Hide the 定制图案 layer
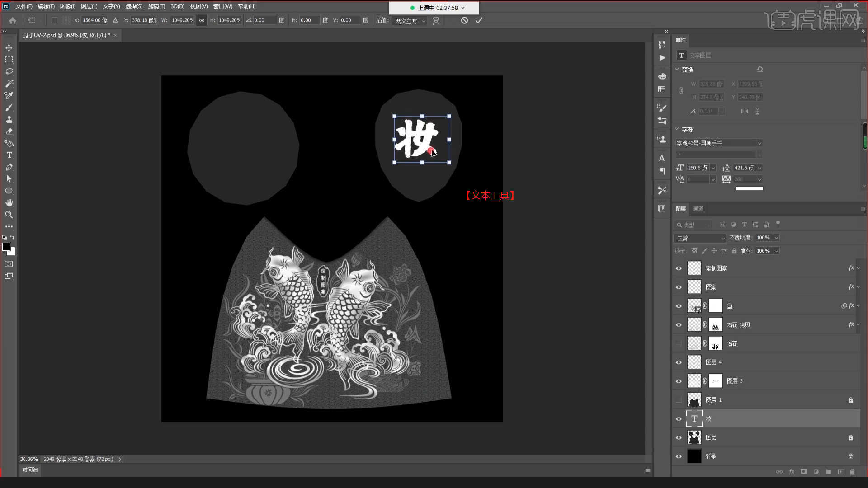This screenshot has height=488, width=868. point(679,268)
